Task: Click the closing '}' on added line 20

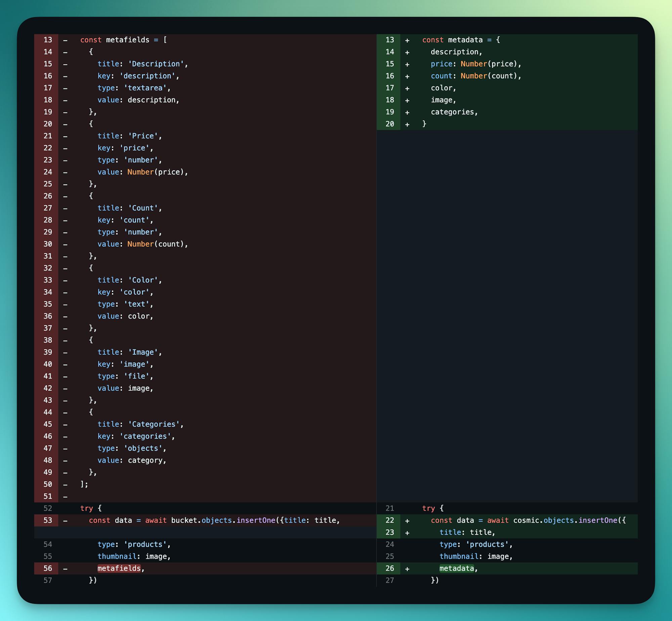Action: coord(424,124)
